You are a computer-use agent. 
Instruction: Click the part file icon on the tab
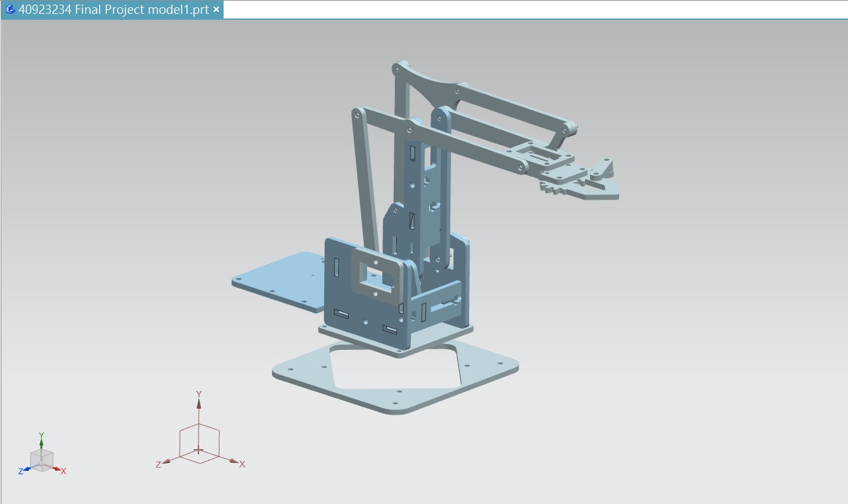(x=10, y=10)
